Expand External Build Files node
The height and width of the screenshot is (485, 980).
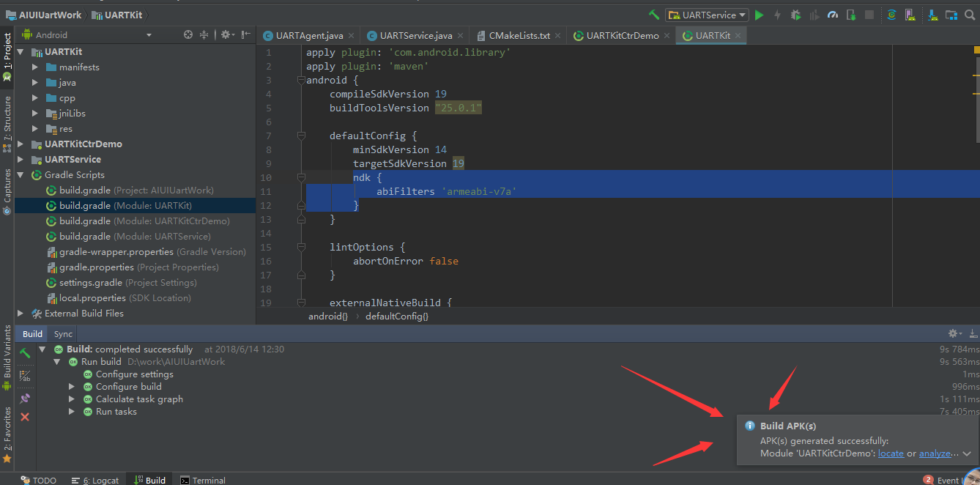click(x=21, y=314)
